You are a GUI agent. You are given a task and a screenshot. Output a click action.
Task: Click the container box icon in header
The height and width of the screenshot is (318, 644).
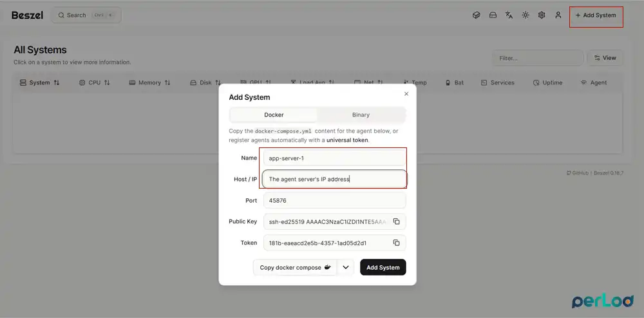(x=477, y=15)
